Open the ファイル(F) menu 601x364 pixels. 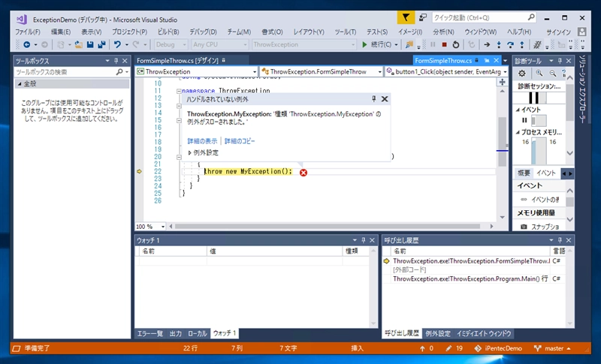click(28, 32)
